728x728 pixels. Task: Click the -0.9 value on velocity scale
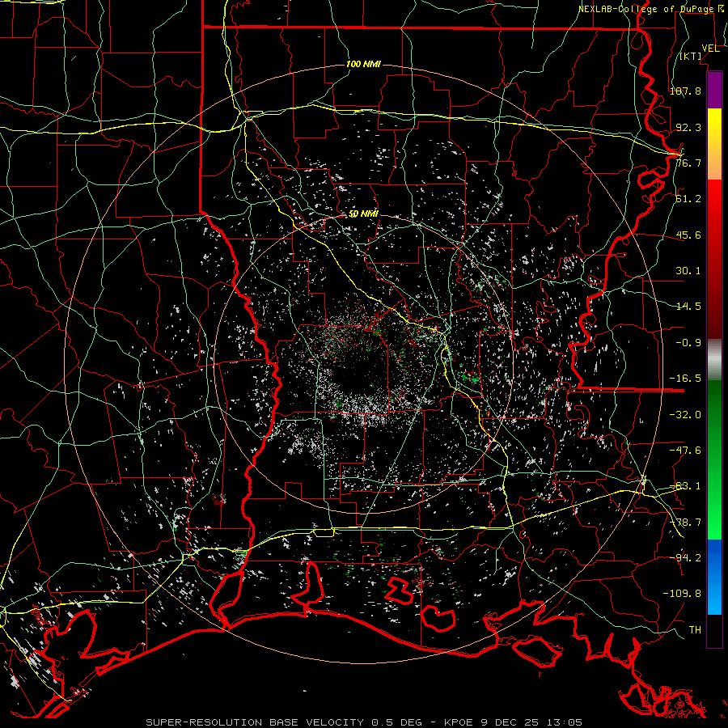point(688,343)
